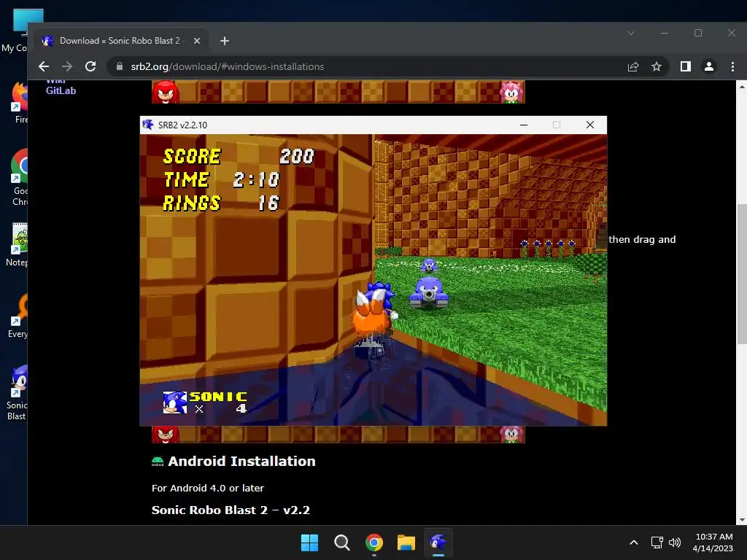Click the browser vertical scrollbar thumb

click(x=741, y=274)
